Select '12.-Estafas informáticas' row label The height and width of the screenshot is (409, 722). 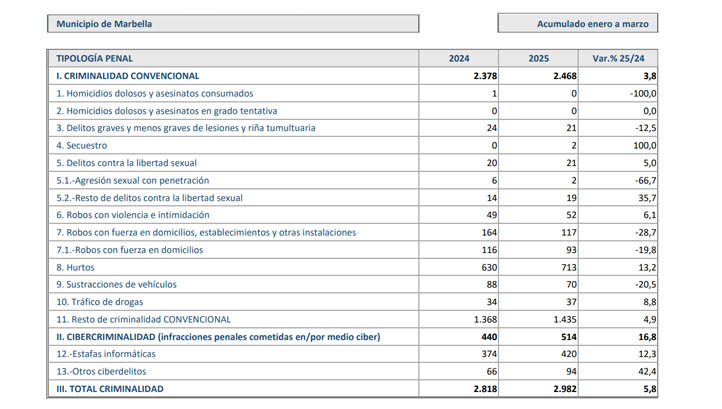tap(106, 354)
